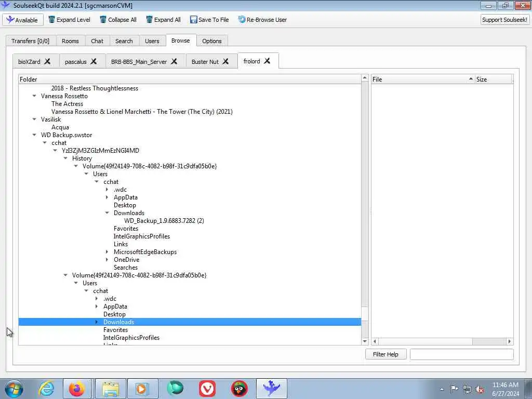Collapse the Vanessa Rossetto folder
Viewport: 532px width, 399px height.
coord(34,96)
